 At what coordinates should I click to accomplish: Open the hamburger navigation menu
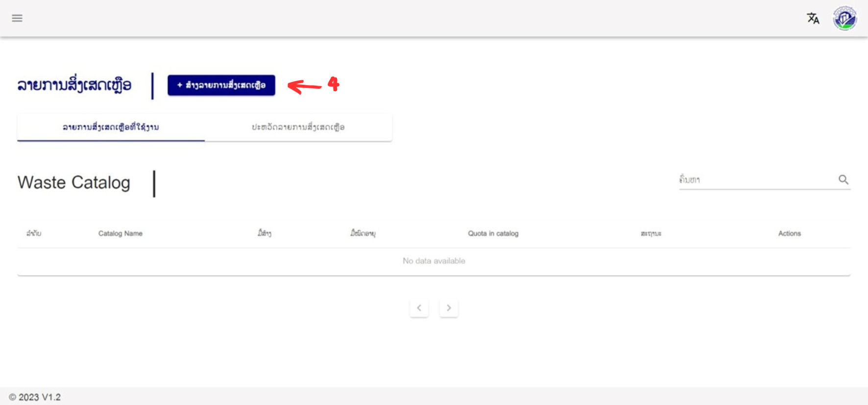pos(17,18)
